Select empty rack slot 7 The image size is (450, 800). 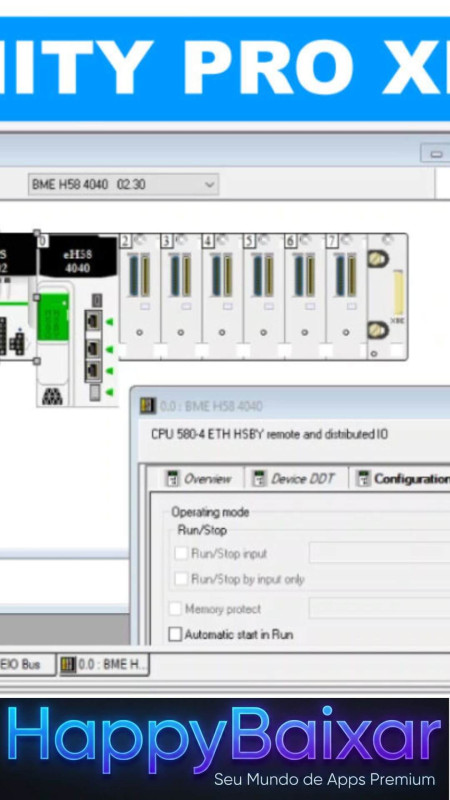coord(346,296)
